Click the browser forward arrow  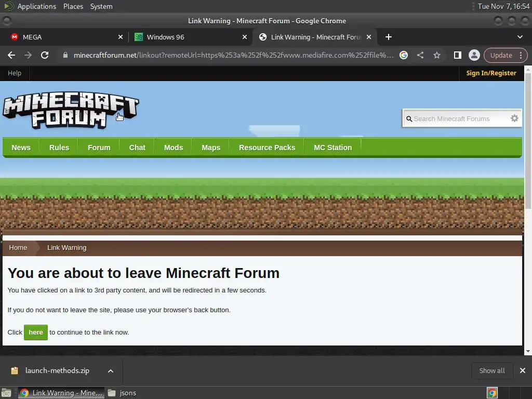pyautogui.click(x=28, y=55)
